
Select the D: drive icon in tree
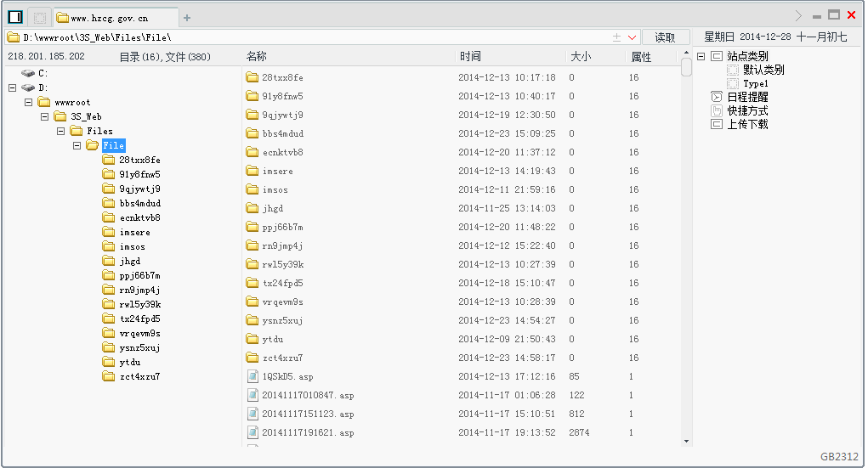[28, 87]
